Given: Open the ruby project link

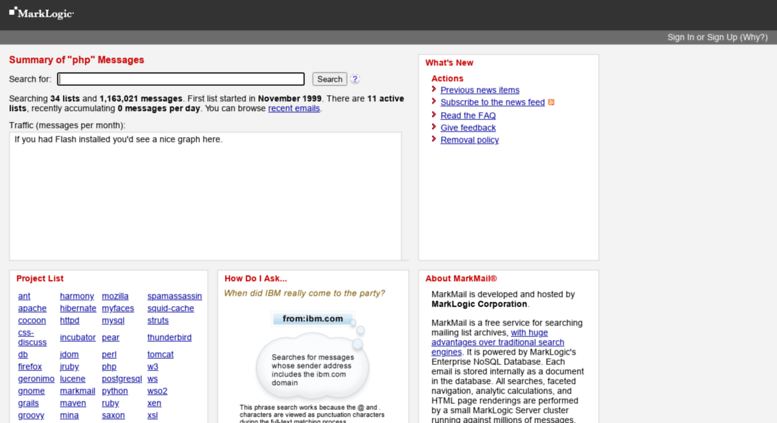Looking at the screenshot, I should (111, 403).
